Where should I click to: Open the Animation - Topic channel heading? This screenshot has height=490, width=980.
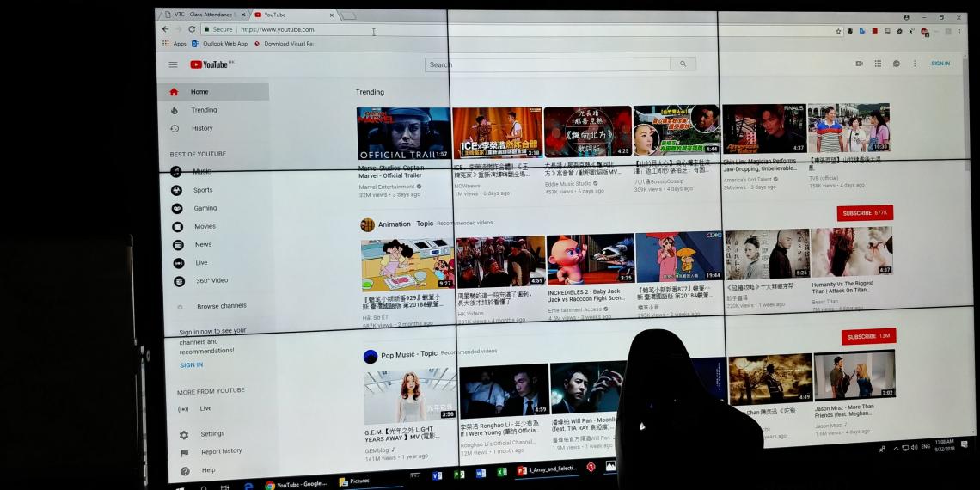coord(406,224)
